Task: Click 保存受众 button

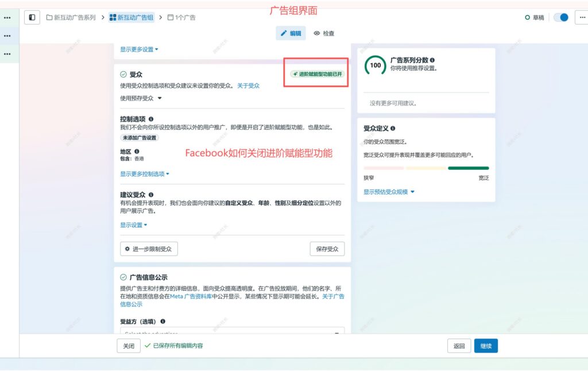Action: pyautogui.click(x=327, y=249)
